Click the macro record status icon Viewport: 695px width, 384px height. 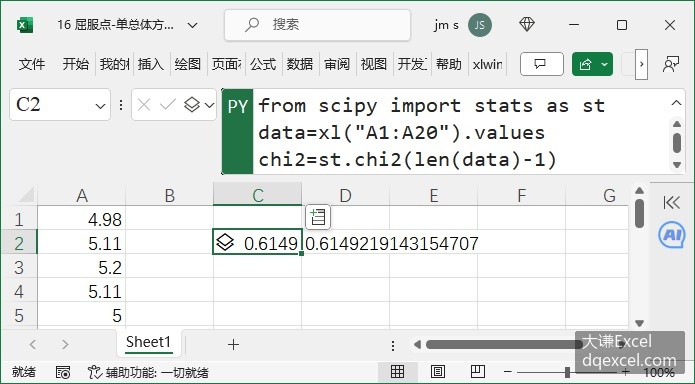tap(63, 372)
